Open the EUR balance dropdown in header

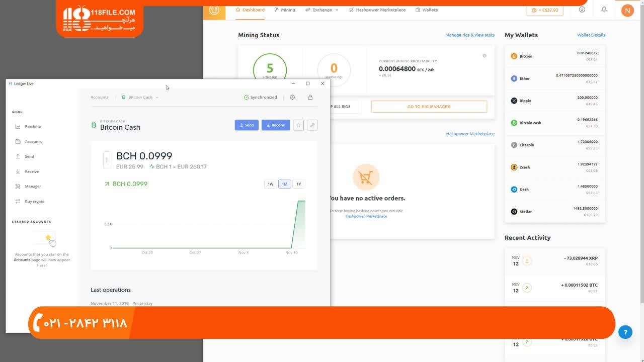coord(545,10)
